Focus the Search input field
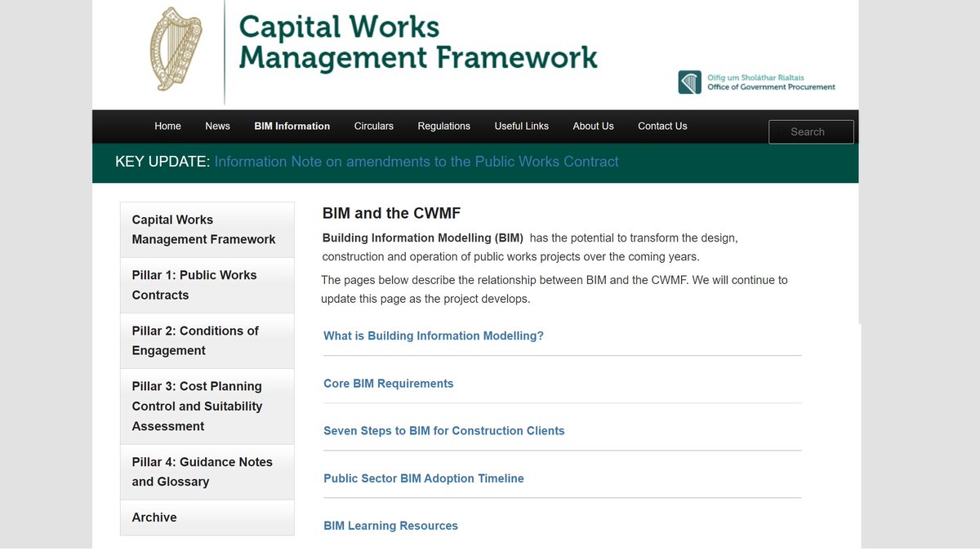Screen dimensions: 980x551 (x=811, y=131)
